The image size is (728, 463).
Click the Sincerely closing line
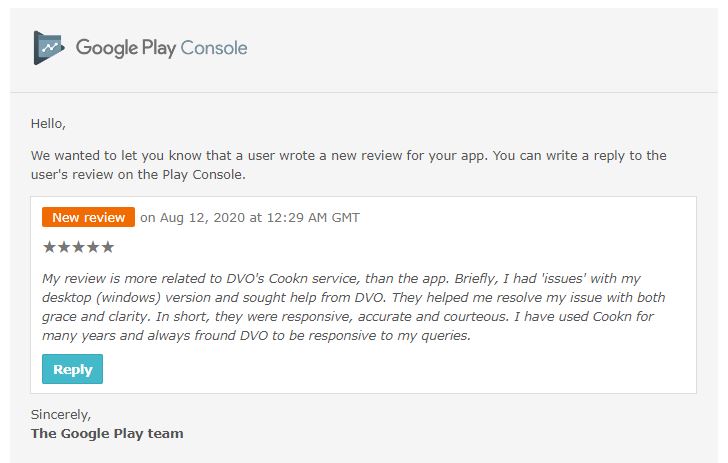pyautogui.click(x=61, y=414)
